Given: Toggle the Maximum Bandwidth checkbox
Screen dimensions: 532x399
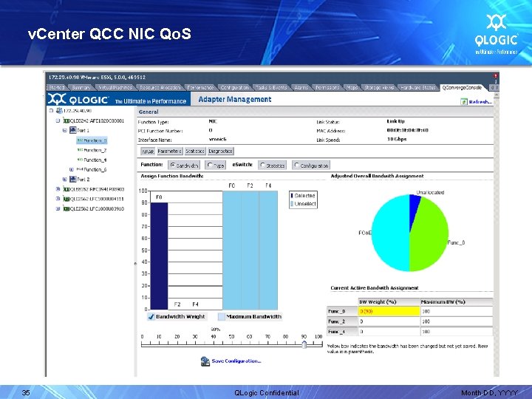Looking at the screenshot, I should 222,316.
